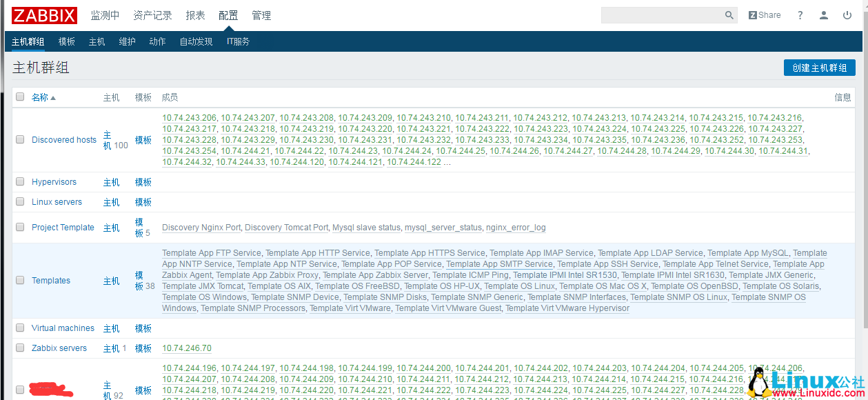Select the Templates group checkbox
Viewport: 868px width, 400px height.
pyautogui.click(x=20, y=281)
